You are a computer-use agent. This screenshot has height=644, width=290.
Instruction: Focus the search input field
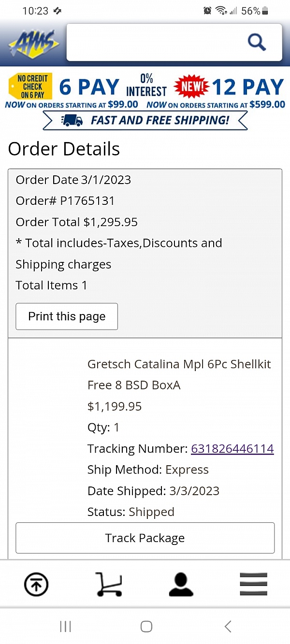[x=155, y=43]
